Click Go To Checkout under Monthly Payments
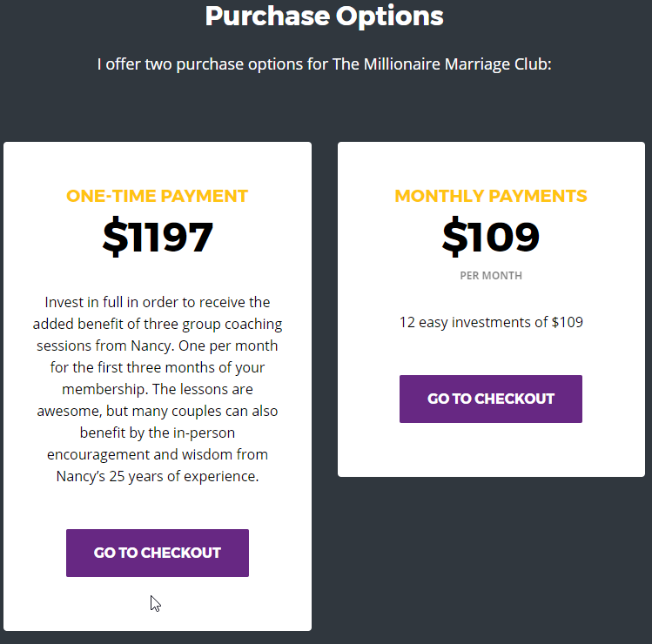Screen dimensions: 652x644 pyautogui.click(x=491, y=399)
